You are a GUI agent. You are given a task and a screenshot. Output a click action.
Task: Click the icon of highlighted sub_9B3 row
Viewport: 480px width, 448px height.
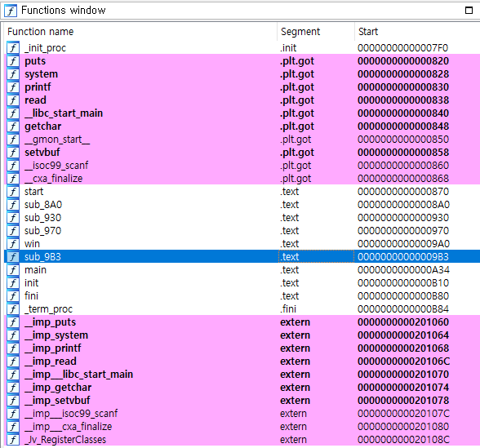[13, 257]
